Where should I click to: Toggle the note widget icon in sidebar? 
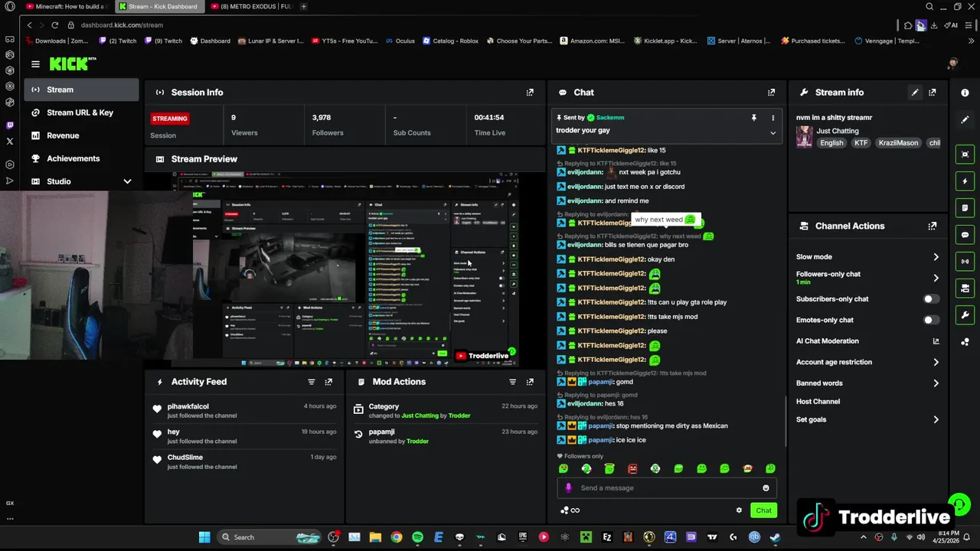pyautogui.click(x=965, y=208)
